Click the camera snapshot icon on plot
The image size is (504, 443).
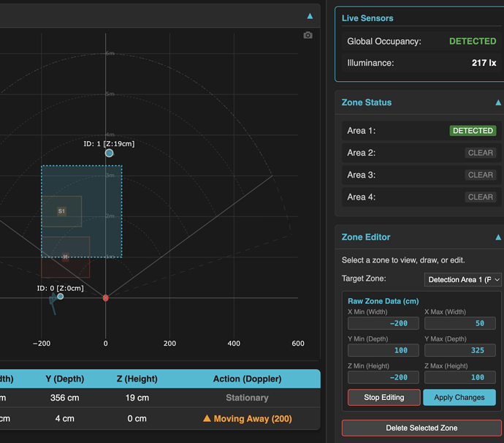[308, 35]
